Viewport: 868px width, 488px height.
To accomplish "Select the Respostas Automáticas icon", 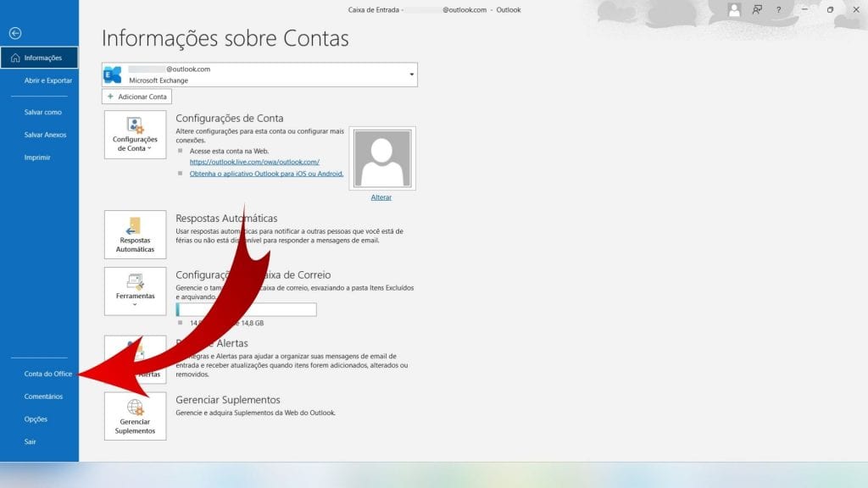I will coord(134,234).
